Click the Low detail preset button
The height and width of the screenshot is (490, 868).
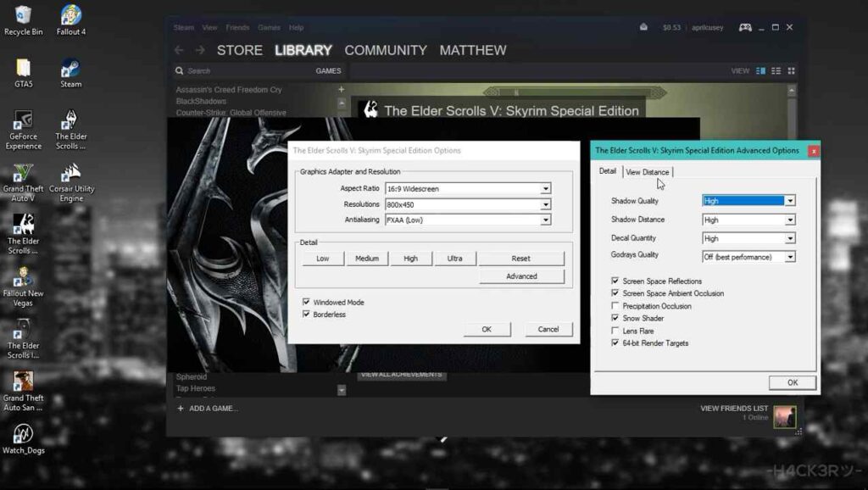tap(323, 259)
